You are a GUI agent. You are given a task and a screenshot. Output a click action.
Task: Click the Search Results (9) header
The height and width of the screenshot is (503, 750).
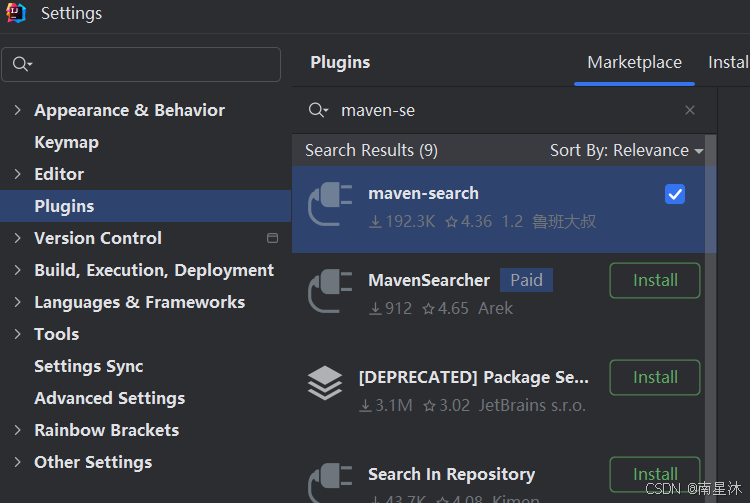371,151
